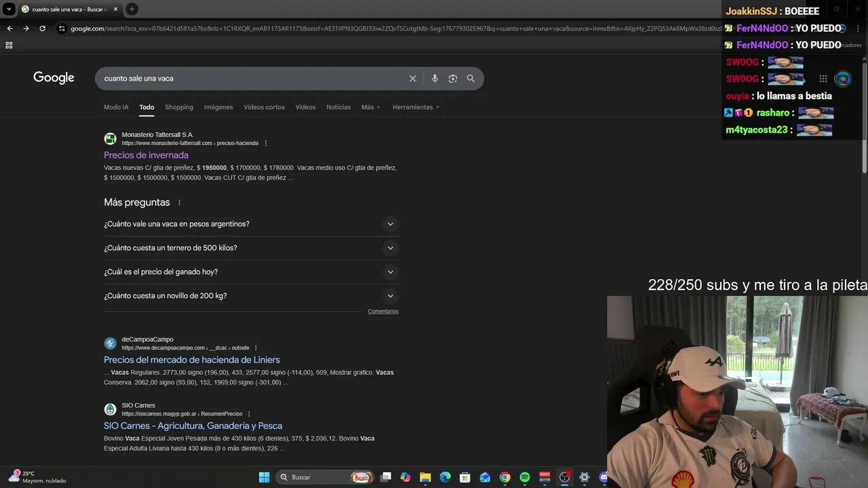Screen dimensions: 868x488
Task: Open Outlook from the taskbar
Action: pyautogui.click(x=485, y=477)
